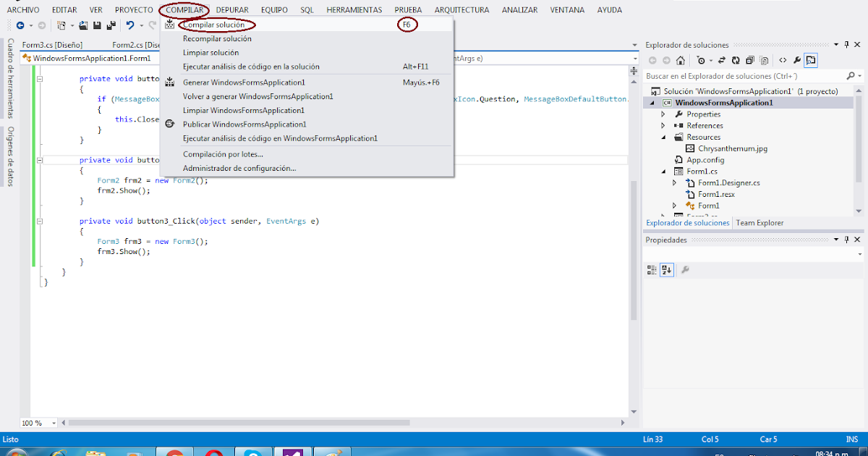Screen dimensions: 868x456
Task: Refresh the Solution Explorer
Action: (x=735, y=61)
